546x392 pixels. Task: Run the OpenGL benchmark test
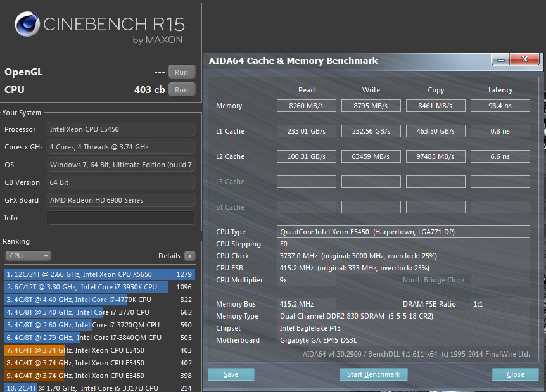[x=181, y=72]
